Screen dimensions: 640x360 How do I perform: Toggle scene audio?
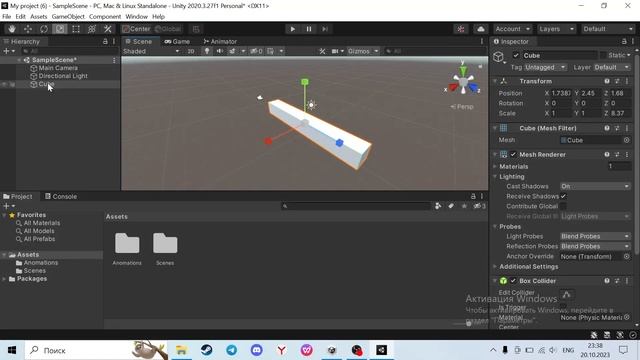(x=220, y=51)
